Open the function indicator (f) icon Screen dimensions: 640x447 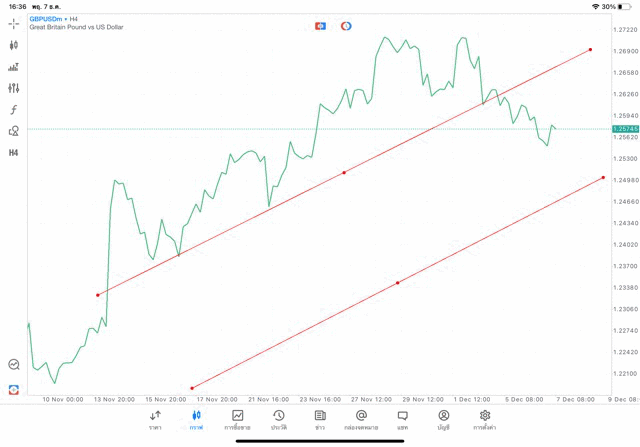[14, 110]
